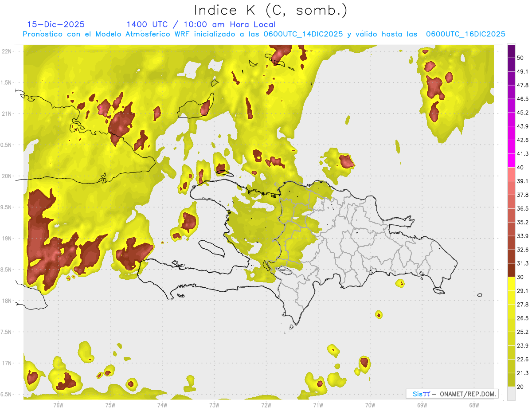Click the brown swatch between 30 and 31.3
Screen dimensions: 532x411
(x=511, y=270)
